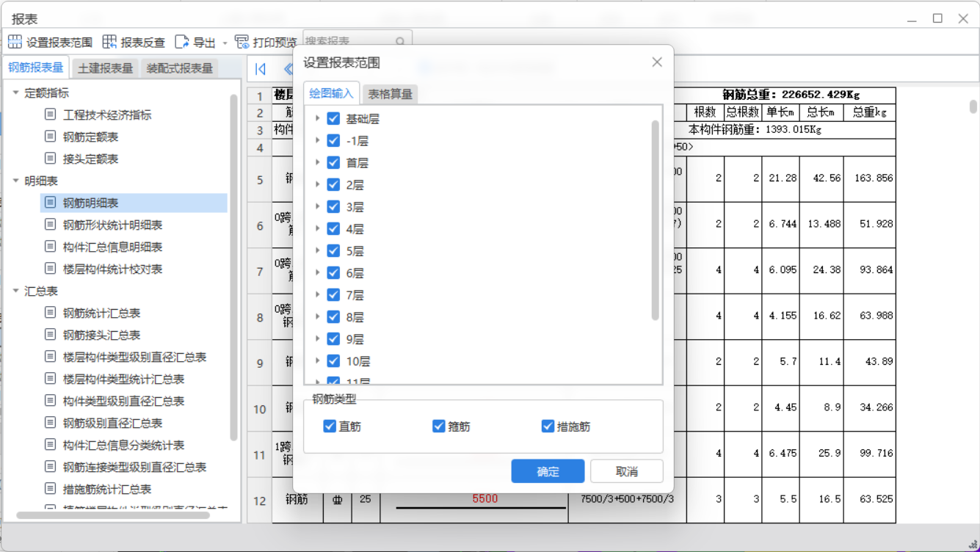Click the search magnifier icon
This screenshot has width=980, height=552.
pos(400,42)
